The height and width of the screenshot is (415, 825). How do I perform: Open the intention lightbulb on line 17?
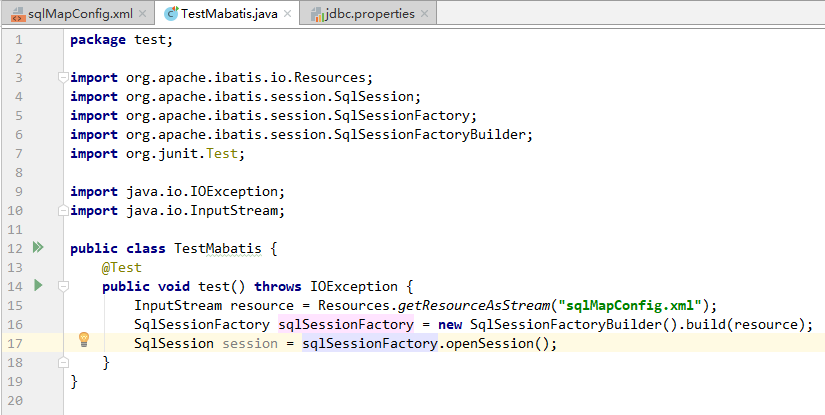[x=84, y=340]
